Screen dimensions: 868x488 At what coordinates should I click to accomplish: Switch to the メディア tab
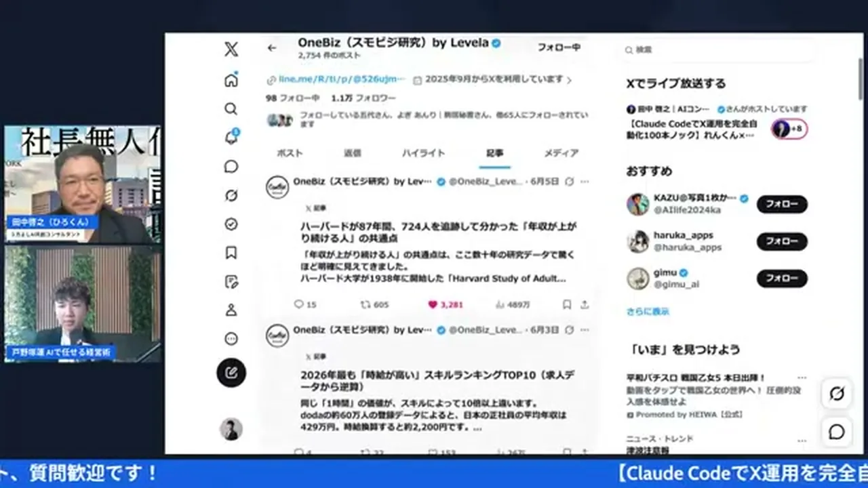[x=561, y=153]
